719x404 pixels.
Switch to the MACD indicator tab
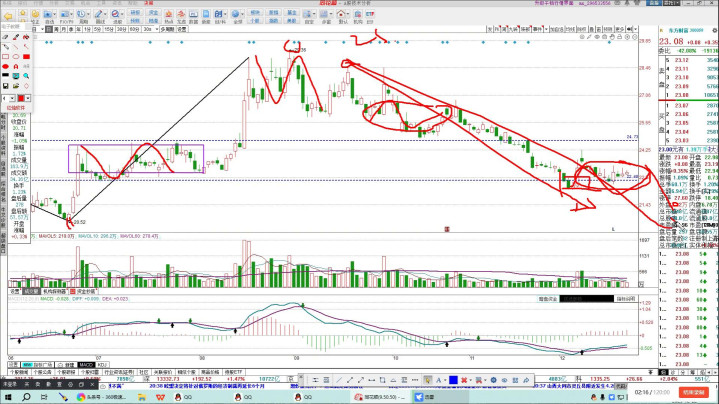click(x=86, y=365)
